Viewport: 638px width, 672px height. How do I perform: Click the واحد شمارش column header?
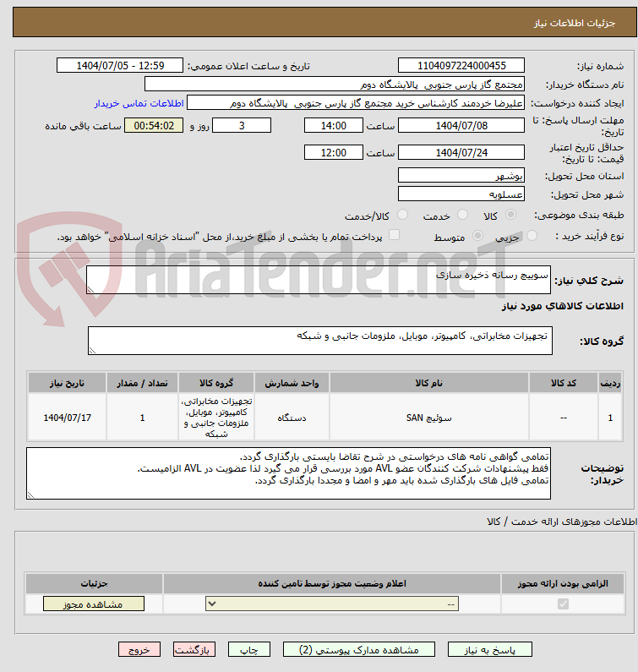click(292, 383)
